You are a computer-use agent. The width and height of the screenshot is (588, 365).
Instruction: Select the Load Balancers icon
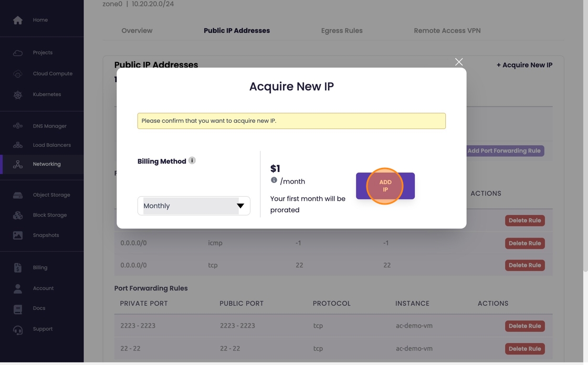(18, 145)
